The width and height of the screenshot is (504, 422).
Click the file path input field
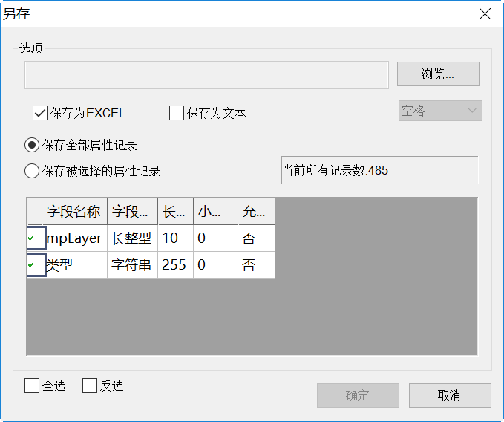coord(206,75)
